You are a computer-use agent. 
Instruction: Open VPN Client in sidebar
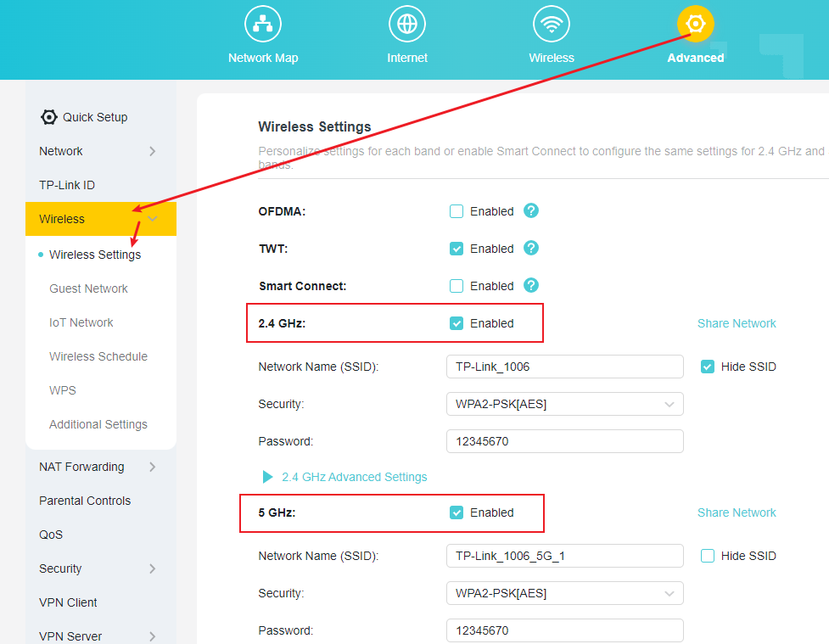[68, 602]
